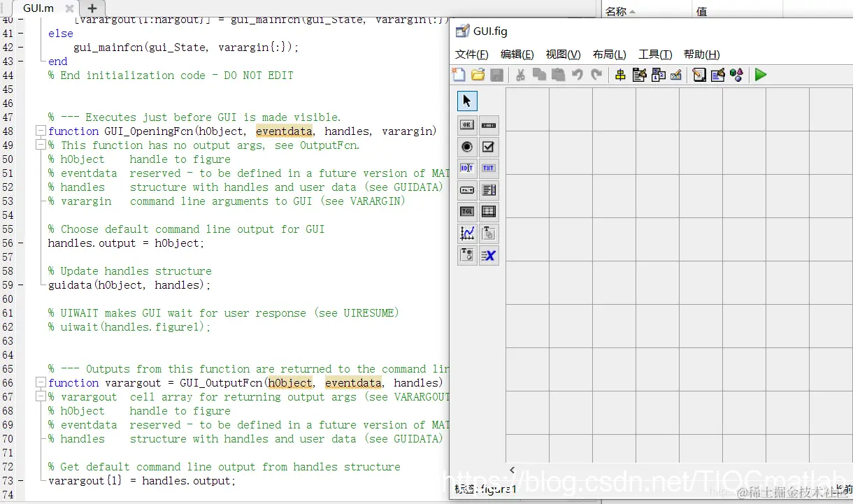Click the Cut scissors icon
This screenshot has height=504, width=853.
pyautogui.click(x=521, y=75)
